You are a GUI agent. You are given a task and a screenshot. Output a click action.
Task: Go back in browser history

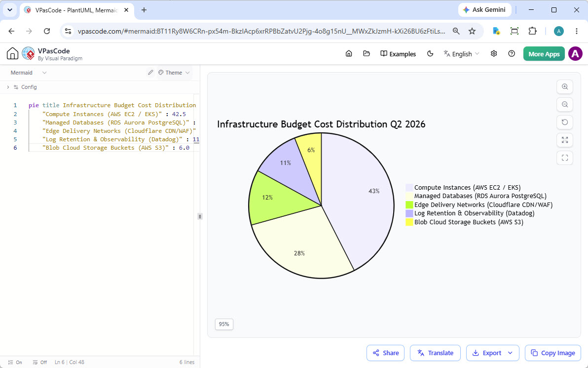(x=12, y=31)
